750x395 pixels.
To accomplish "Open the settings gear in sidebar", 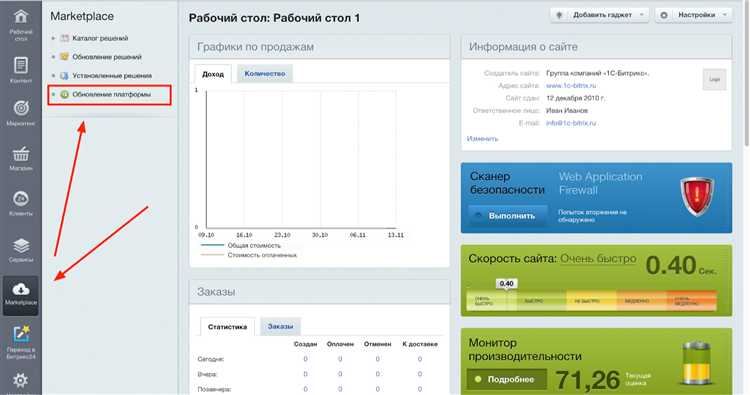I will click(21, 381).
